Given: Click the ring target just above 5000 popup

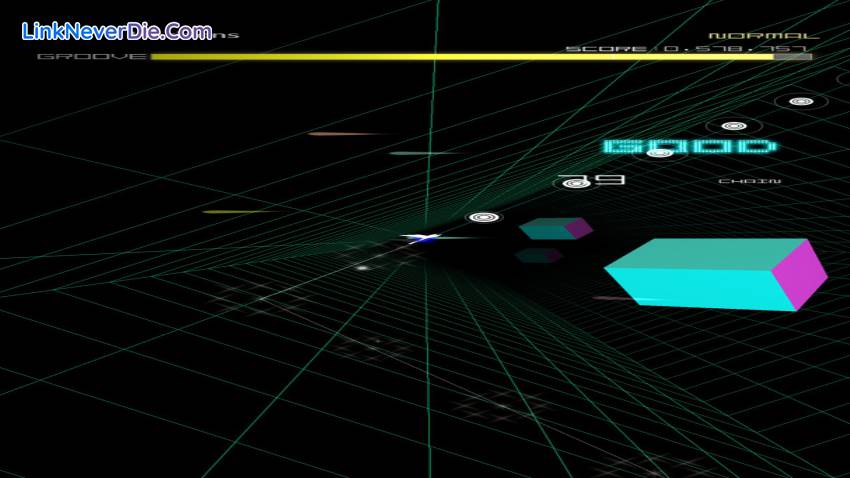Looking at the screenshot, I should [x=733, y=126].
